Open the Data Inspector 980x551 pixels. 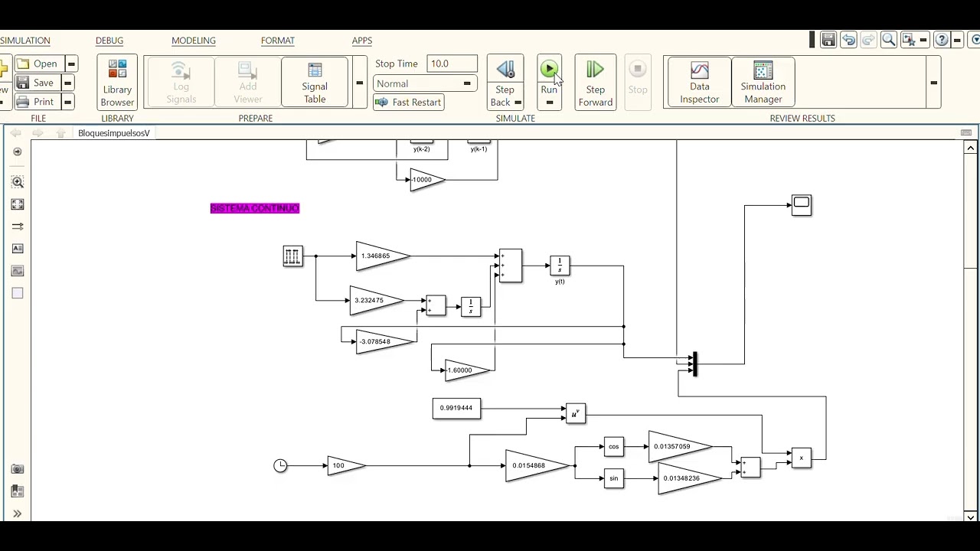pyautogui.click(x=699, y=83)
